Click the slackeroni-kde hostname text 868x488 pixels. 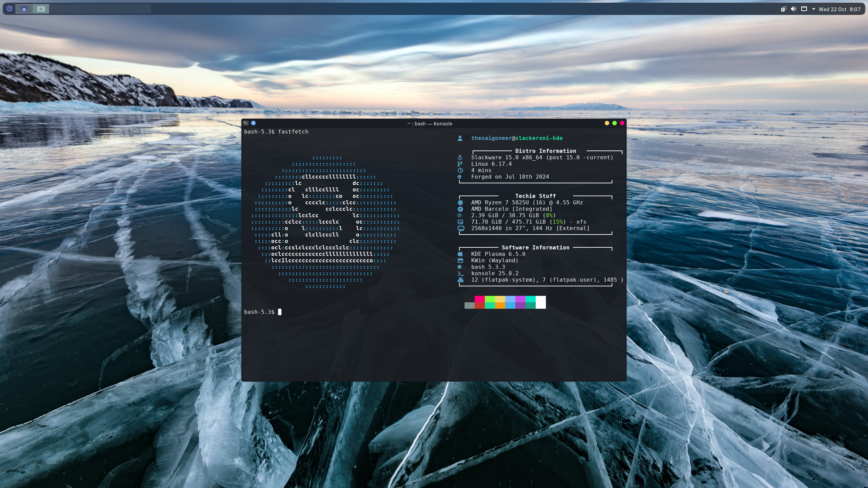[539, 138]
